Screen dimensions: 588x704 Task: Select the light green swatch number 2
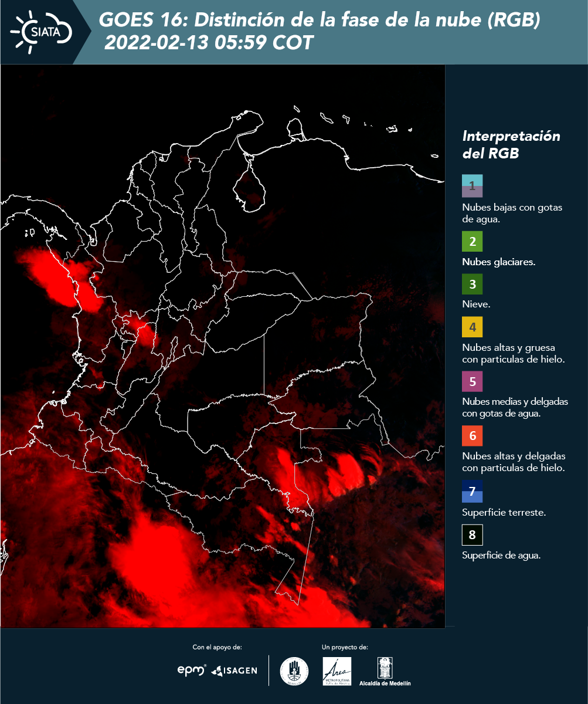click(x=472, y=241)
